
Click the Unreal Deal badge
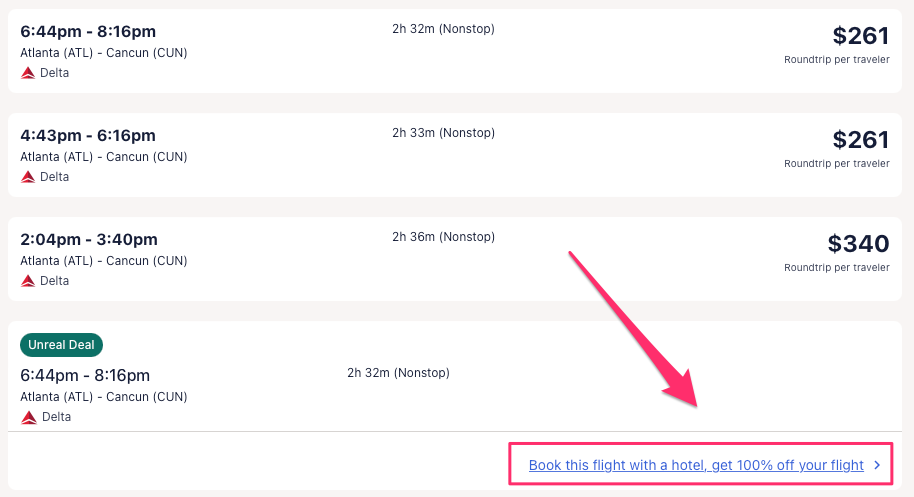point(61,345)
